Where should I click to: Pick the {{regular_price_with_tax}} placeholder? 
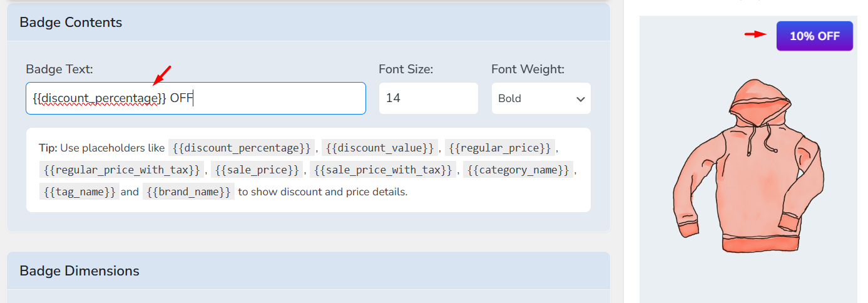(x=122, y=170)
